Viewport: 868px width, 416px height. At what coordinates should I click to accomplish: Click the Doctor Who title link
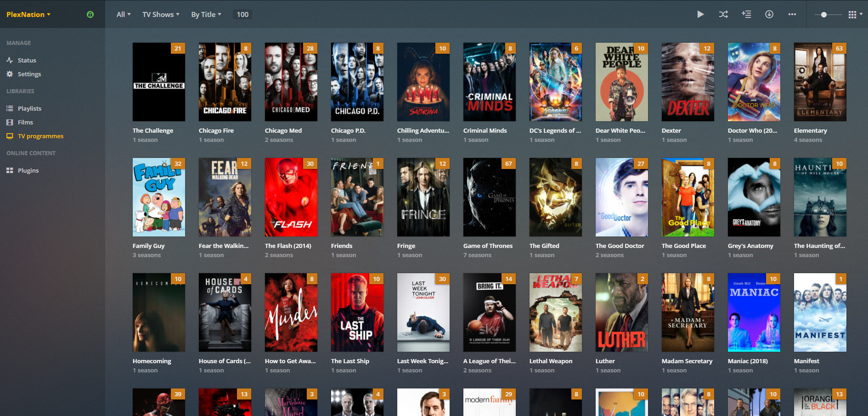(x=752, y=130)
